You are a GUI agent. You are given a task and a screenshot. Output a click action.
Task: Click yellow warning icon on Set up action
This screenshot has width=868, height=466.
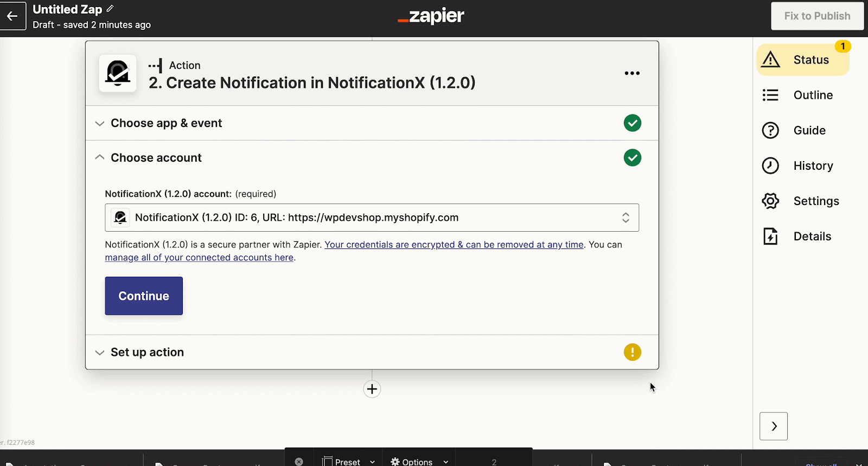[x=632, y=352]
